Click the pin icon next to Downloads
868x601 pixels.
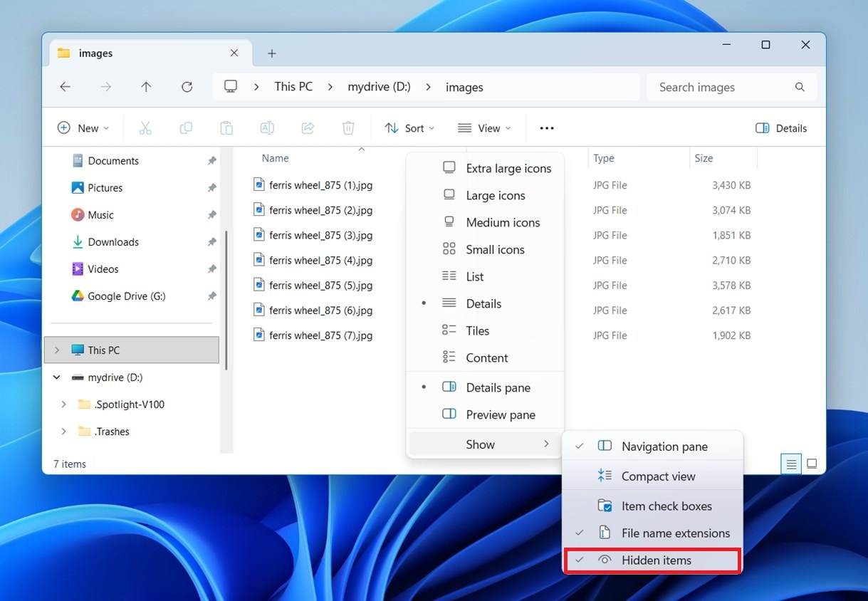click(x=211, y=242)
